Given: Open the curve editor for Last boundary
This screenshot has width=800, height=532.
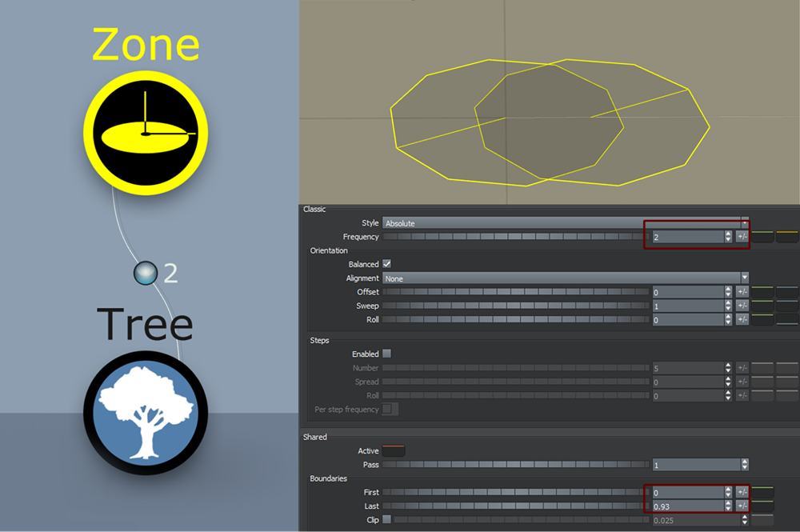Looking at the screenshot, I should [x=762, y=506].
